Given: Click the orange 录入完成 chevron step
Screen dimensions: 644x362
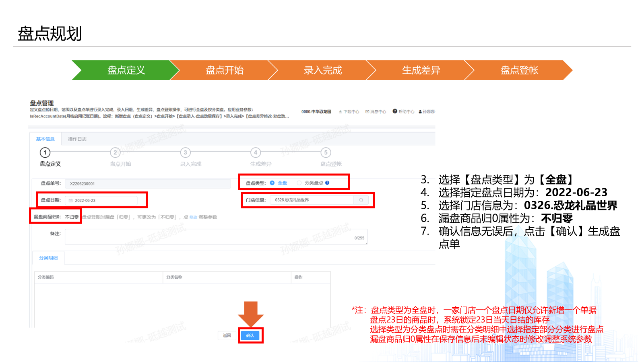Looking at the screenshot, I should [322, 70].
